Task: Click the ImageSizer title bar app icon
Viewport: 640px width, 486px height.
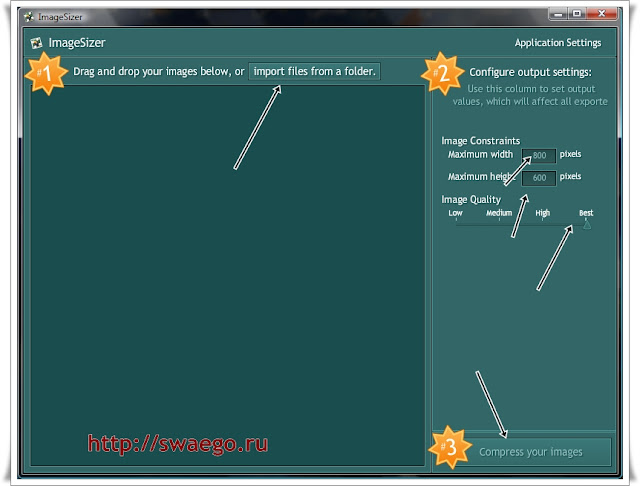Action: click(x=29, y=17)
